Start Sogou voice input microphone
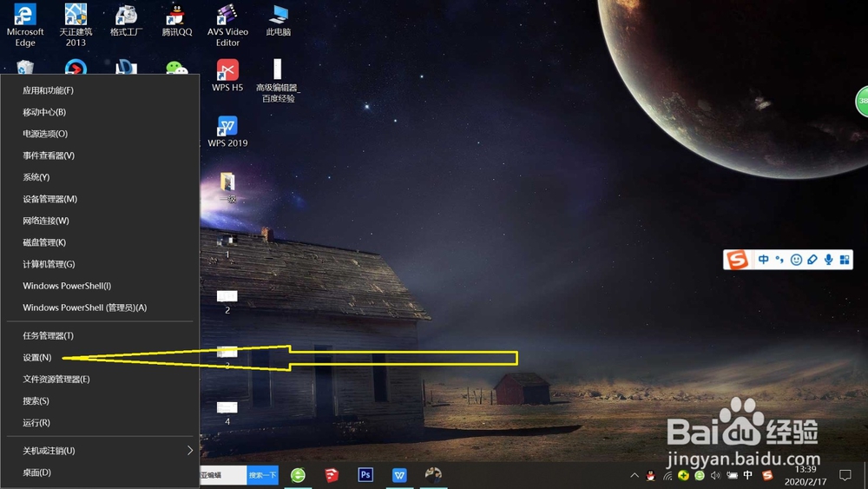Viewport: 868px width, 489px height. (x=828, y=260)
